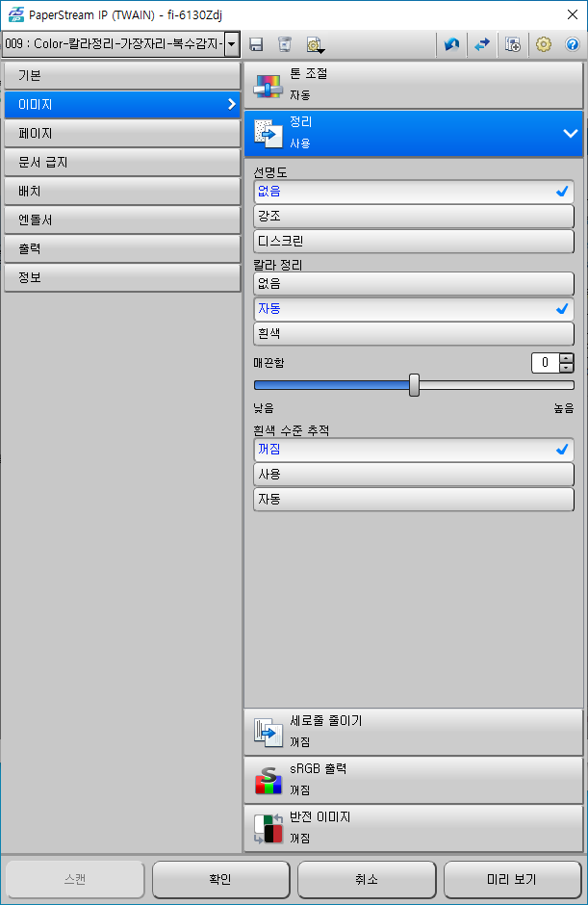Open help with the question mark icon

[572, 44]
